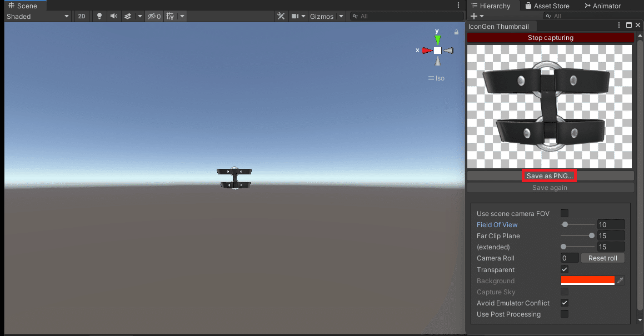Toggle scene effects layers icon
This screenshot has height=336, width=644.
click(128, 16)
